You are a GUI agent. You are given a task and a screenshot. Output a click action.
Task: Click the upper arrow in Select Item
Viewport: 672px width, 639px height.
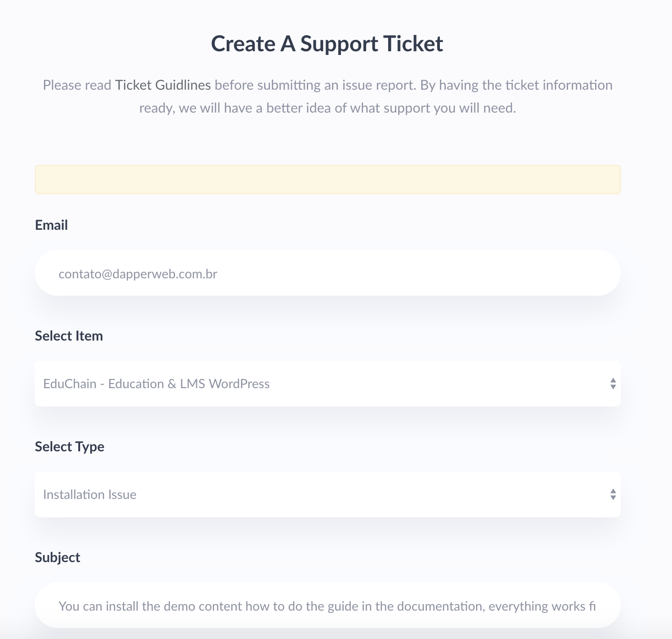pyautogui.click(x=613, y=380)
